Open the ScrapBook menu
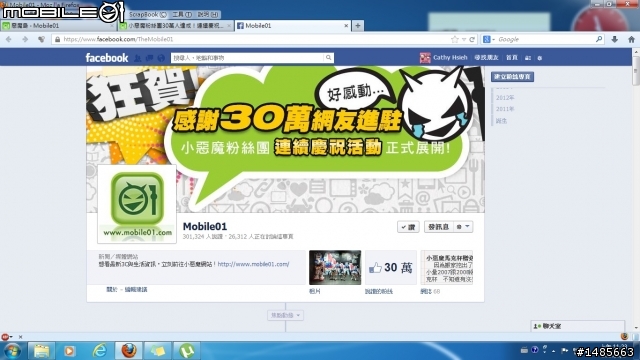This screenshot has height=360, width=640. pyautogui.click(x=147, y=14)
